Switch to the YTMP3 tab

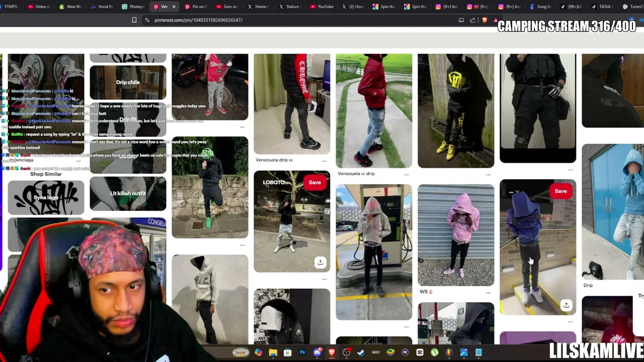click(x=10, y=7)
